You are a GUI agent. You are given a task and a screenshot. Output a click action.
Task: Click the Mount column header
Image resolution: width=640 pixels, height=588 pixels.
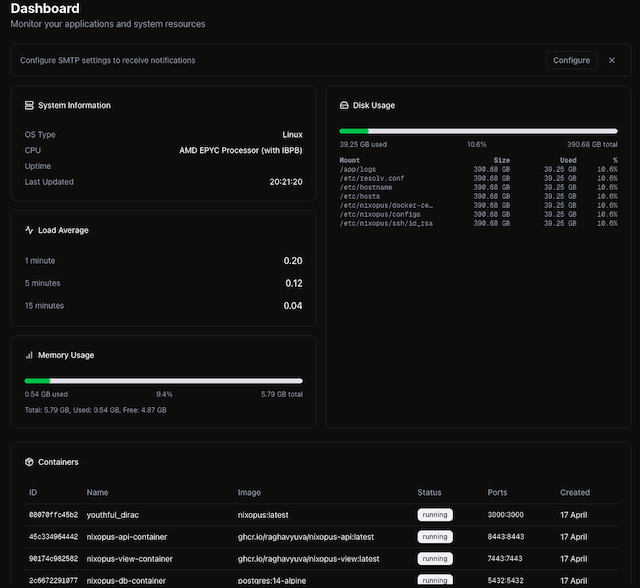tap(349, 160)
